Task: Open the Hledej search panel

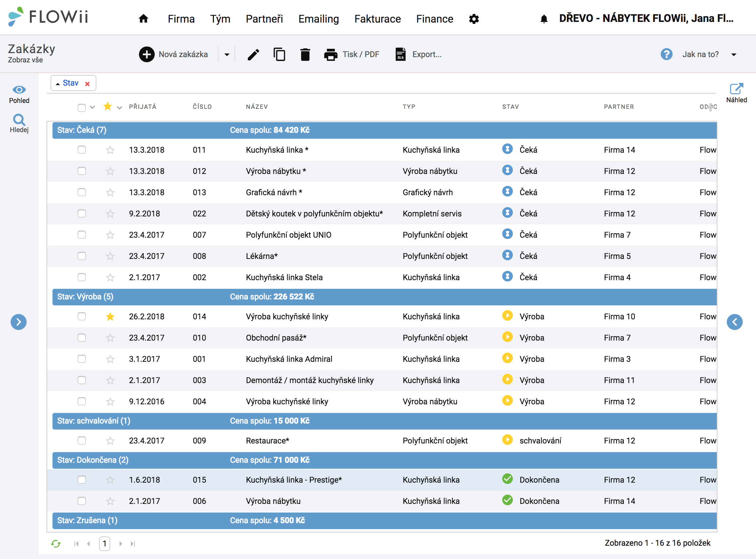Action: pos(19,123)
